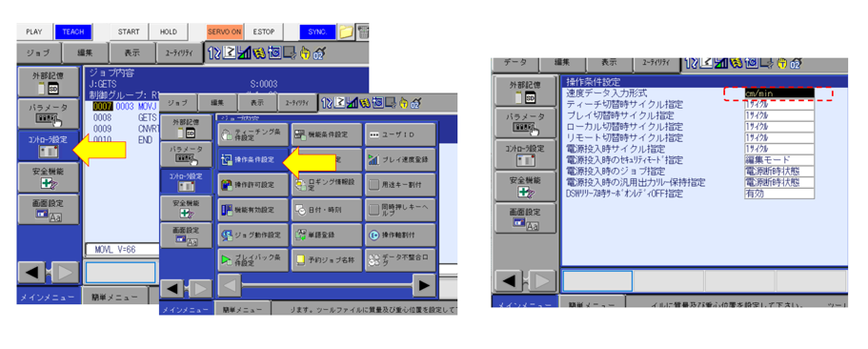The width and height of the screenshot is (868, 349).
Task: Open プレイ速度登録 submenu item
Action: click(399, 159)
